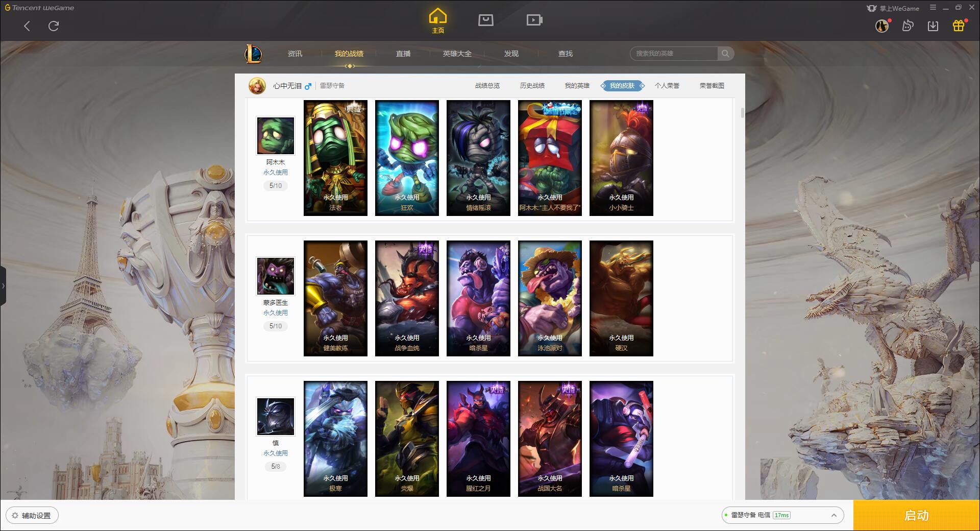
Task: Open Mundo's 暗杀星 skin card
Action: [478, 298]
